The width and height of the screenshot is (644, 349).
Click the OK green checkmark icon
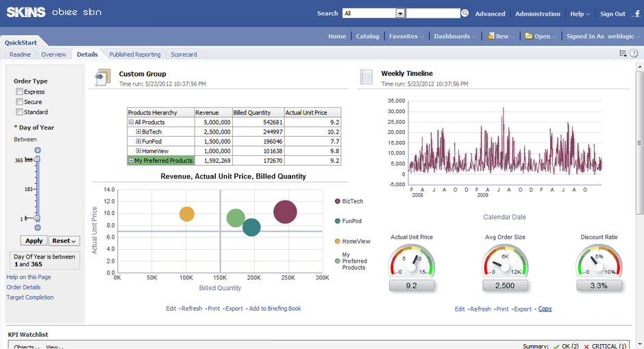[556, 346]
